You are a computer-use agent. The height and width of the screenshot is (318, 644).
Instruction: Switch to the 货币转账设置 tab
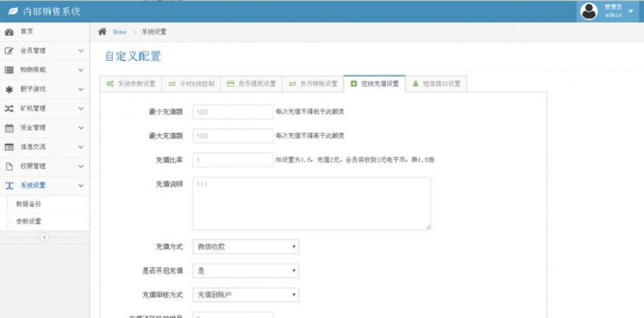(x=313, y=84)
